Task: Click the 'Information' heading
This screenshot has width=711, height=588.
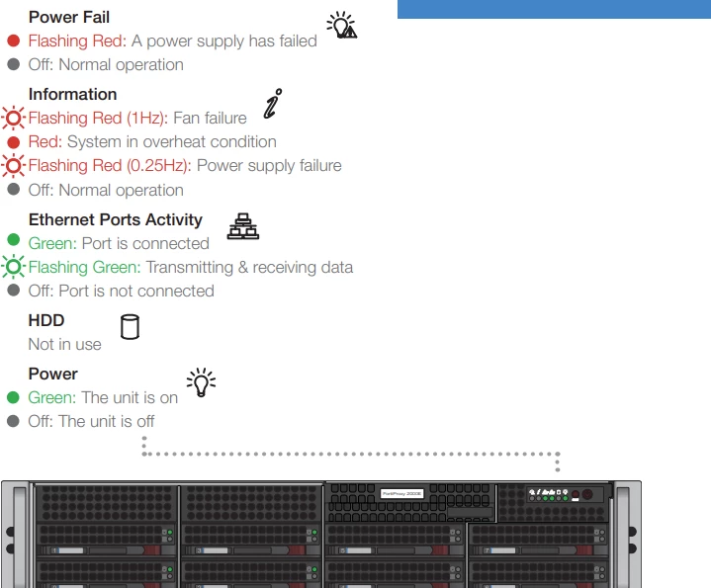Action: (72, 94)
